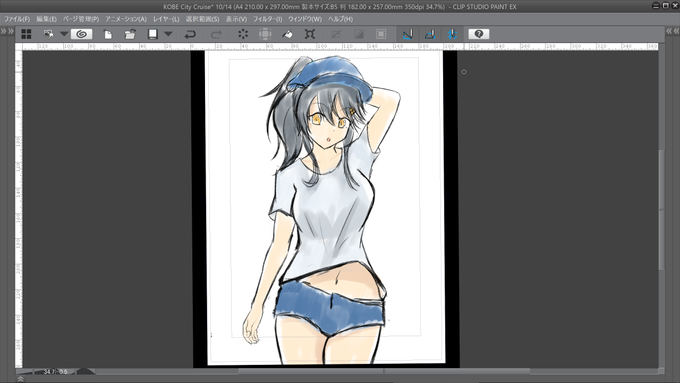The width and height of the screenshot is (680, 383).
Task: Click the show selection border icon
Action: tap(381, 34)
